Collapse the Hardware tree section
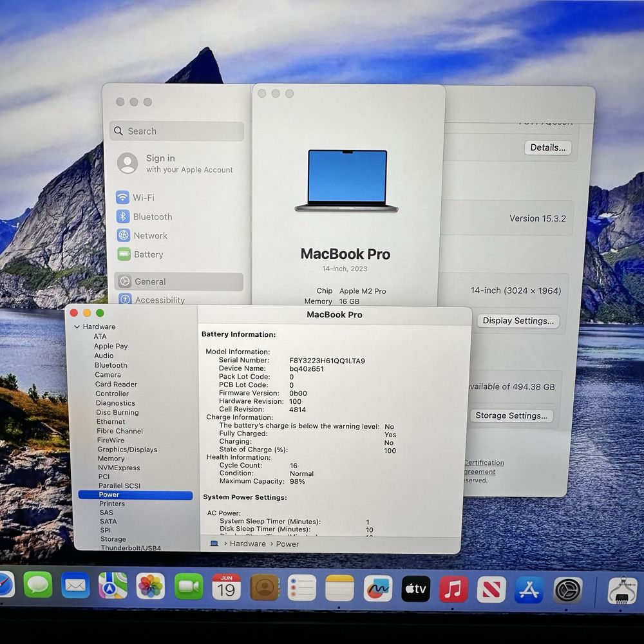Screen dimensions: 644x644 point(77,327)
